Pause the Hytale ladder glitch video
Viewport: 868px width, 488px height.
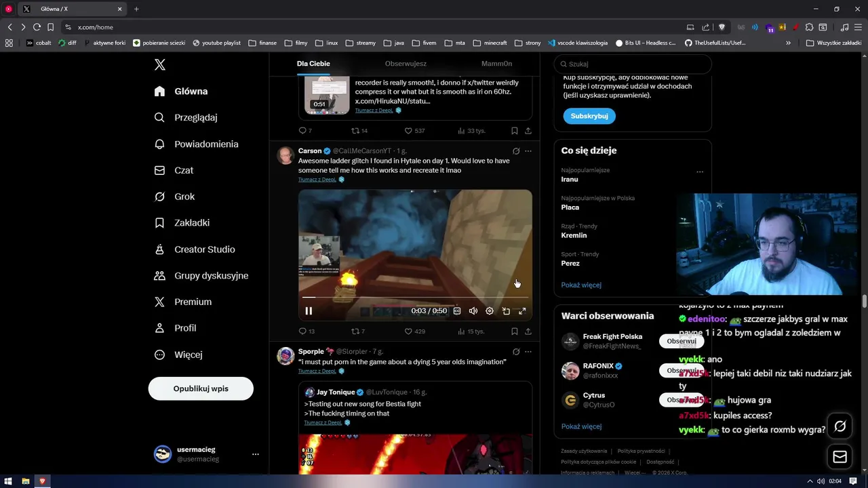pos(309,311)
